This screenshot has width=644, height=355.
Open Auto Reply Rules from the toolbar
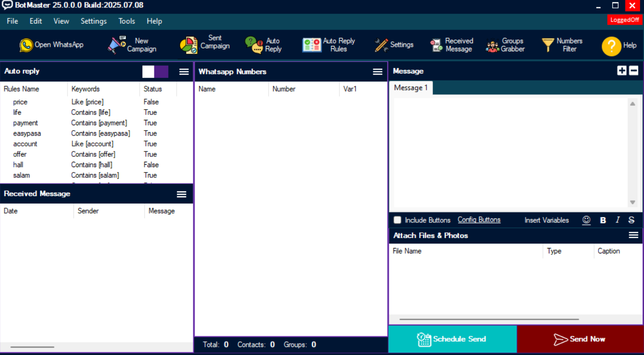click(328, 45)
